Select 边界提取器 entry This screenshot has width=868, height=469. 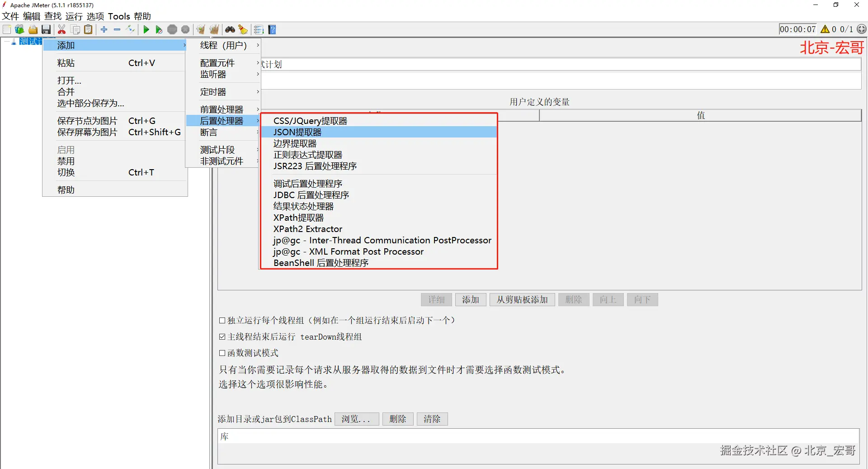[x=379, y=143]
